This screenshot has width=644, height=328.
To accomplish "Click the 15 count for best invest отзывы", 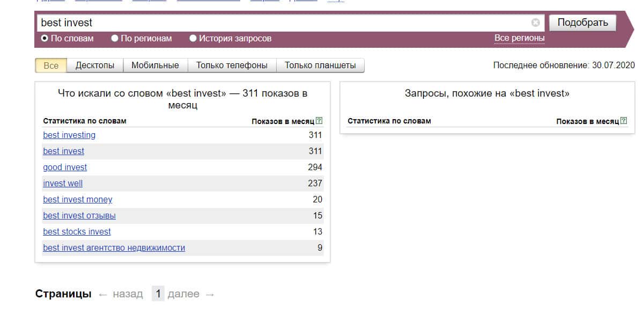I will coord(317,215).
